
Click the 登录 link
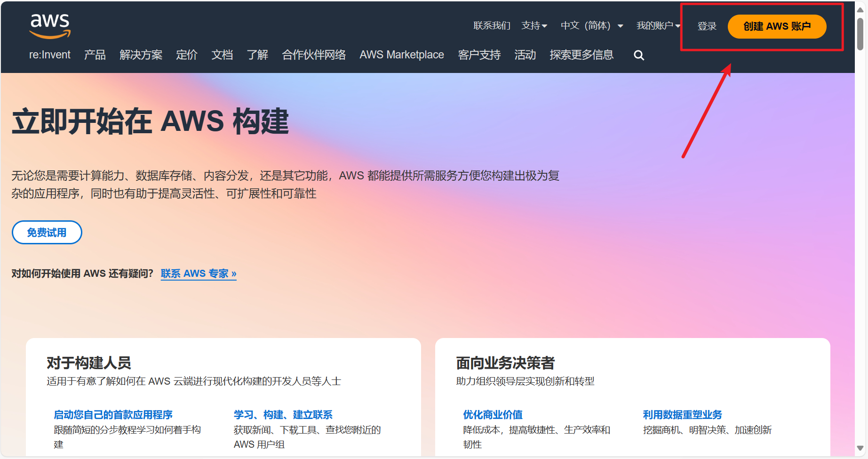click(707, 26)
